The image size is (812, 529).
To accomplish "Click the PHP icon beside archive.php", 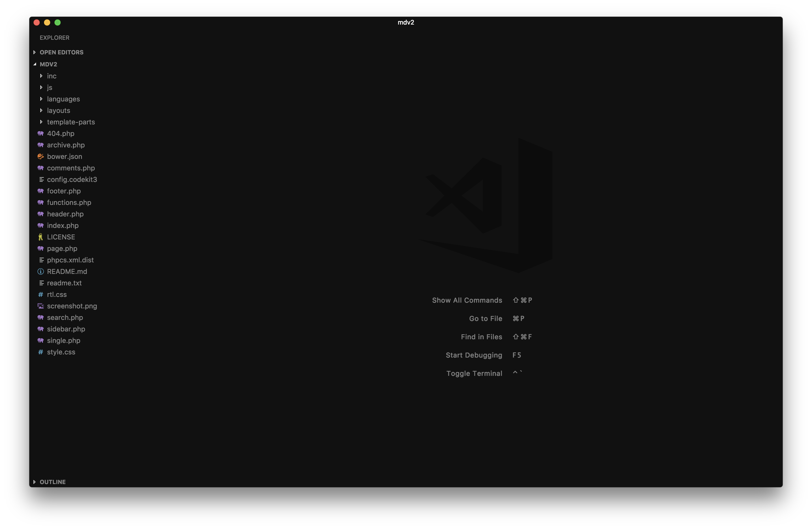I will coord(41,145).
